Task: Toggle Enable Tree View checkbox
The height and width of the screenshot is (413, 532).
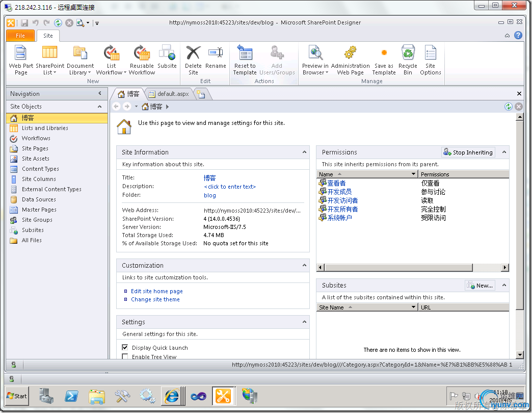Action: coord(125,356)
